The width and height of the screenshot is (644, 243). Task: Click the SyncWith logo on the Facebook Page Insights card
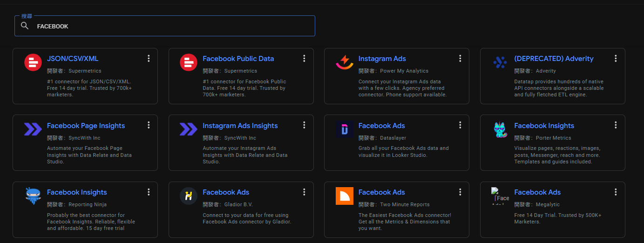pos(33,129)
